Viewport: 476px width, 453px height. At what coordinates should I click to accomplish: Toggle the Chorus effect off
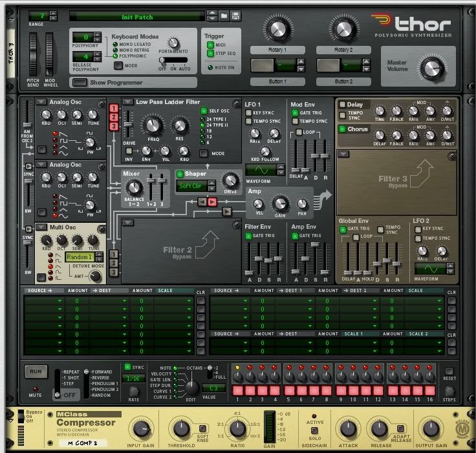[x=342, y=129]
